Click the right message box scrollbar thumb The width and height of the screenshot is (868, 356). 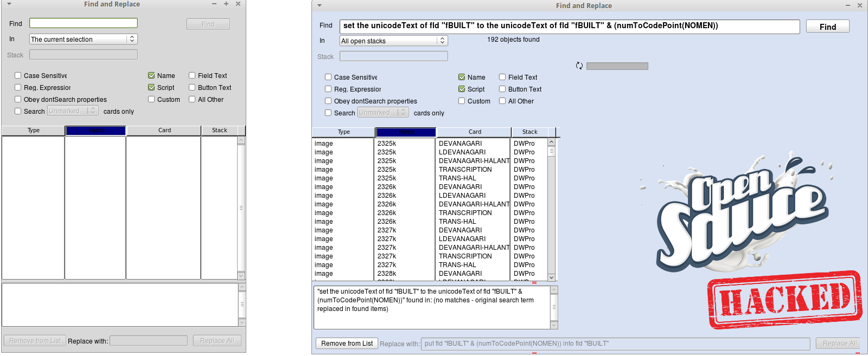(x=554, y=307)
